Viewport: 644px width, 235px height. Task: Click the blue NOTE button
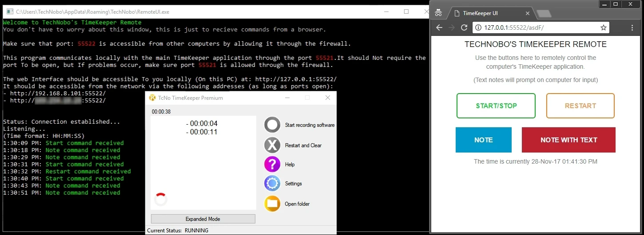(x=484, y=140)
